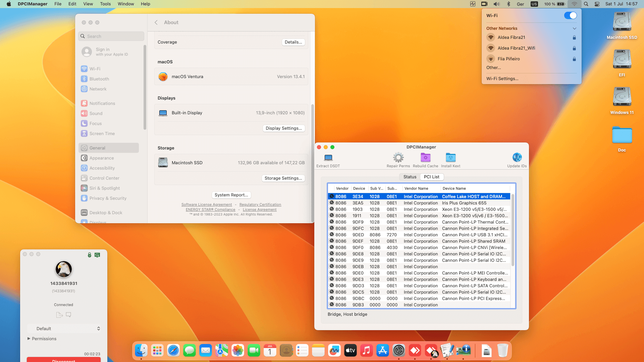Open the File menu
The width and height of the screenshot is (644, 362).
click(x=58, y=4)
